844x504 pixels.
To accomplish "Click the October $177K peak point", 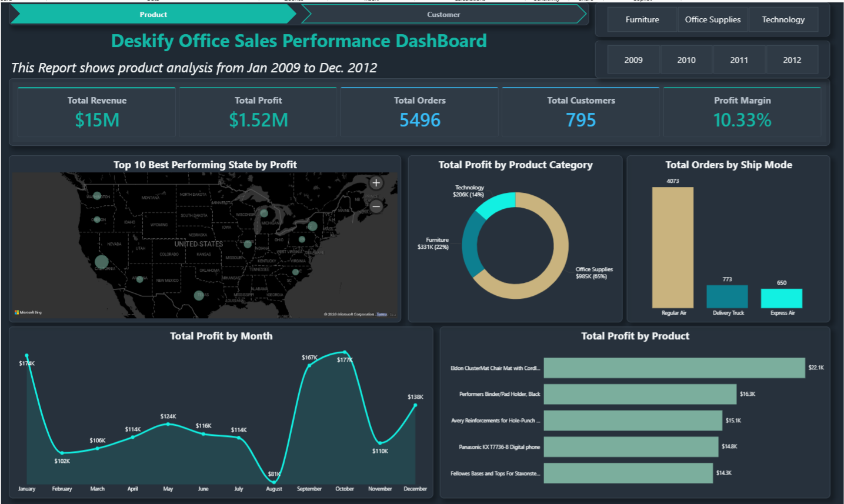I will (x=345, y=352).
